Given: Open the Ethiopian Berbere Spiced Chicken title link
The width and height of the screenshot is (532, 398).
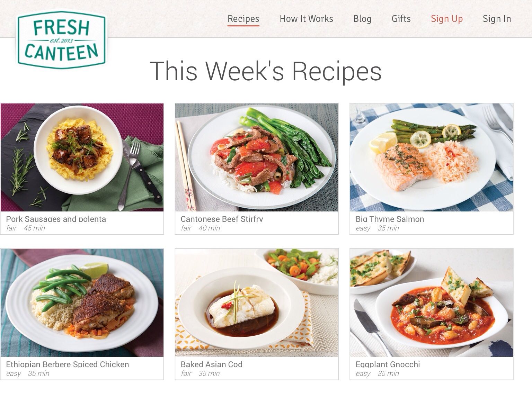Looking at the screenshot, I should (67, 364).
